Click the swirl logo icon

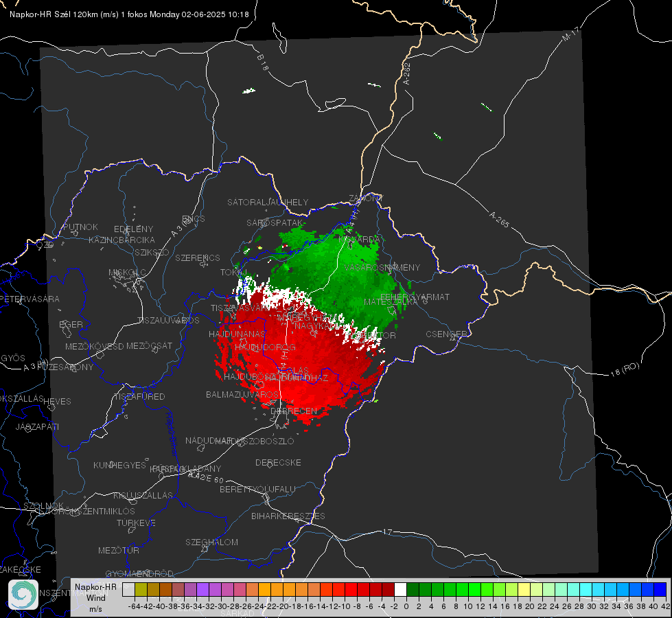tap(23, 595)
